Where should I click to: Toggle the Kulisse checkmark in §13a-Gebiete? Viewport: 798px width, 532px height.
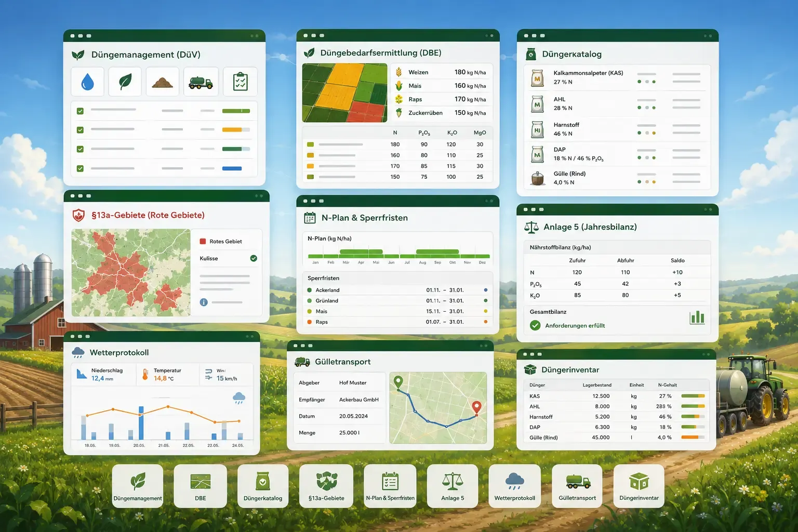coord(254,258)
